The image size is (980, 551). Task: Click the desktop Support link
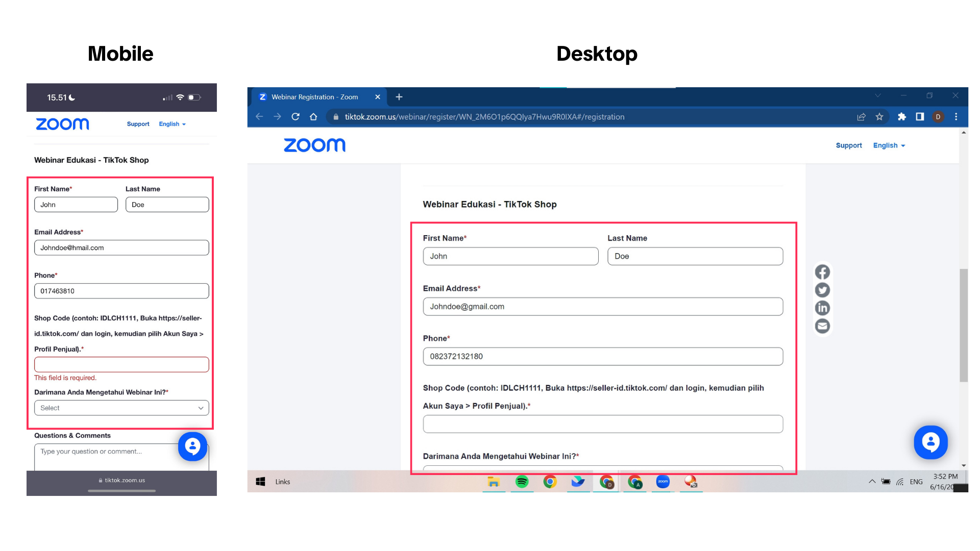tap(848, 145)
